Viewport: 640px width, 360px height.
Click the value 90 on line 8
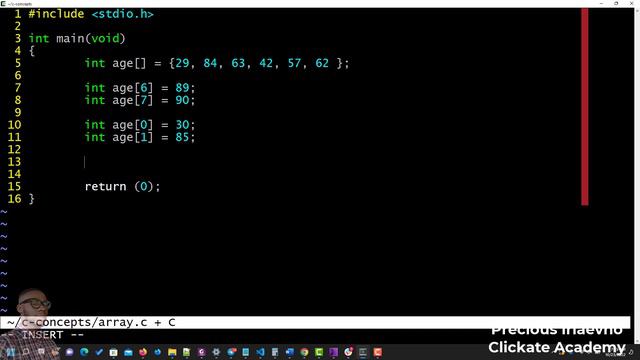click(x=182, y=100)
